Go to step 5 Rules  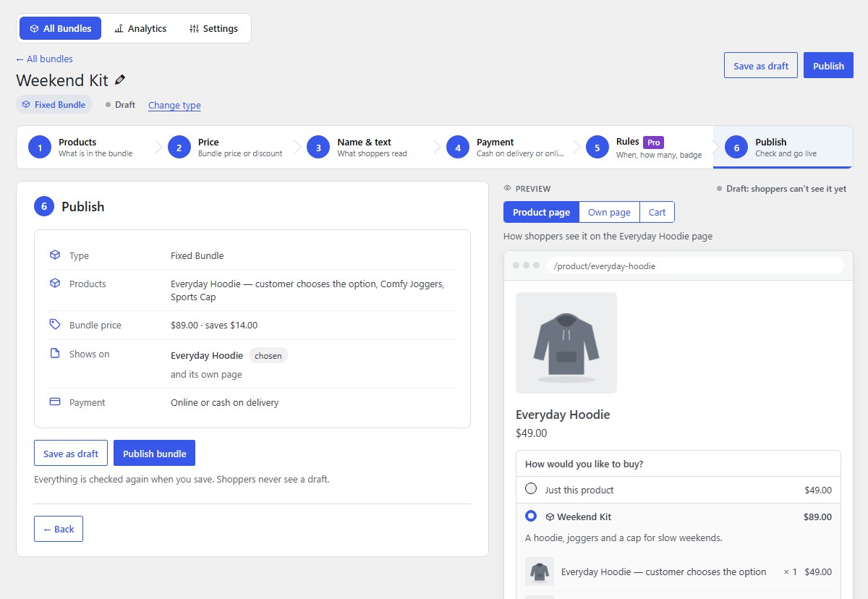point(644,148)
